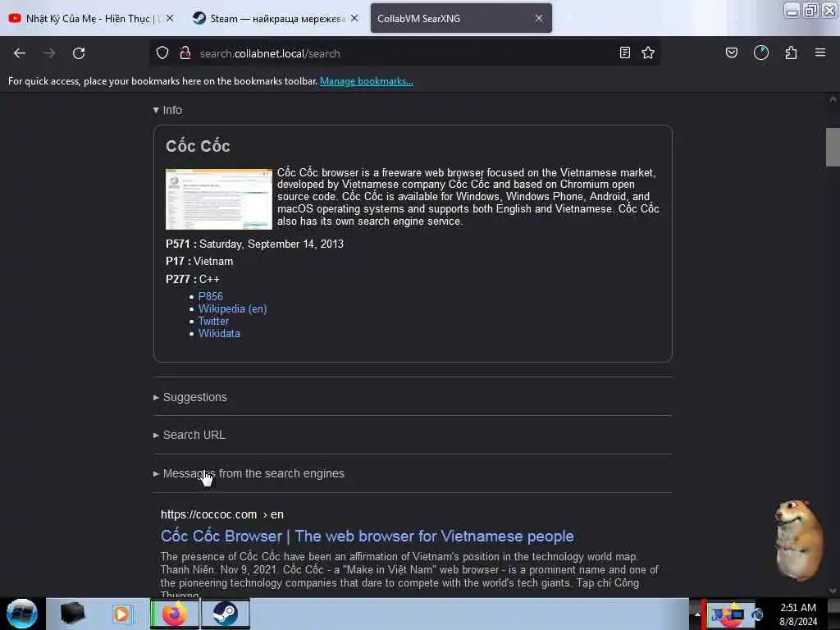Viewport: 840px width, 630px height.
Task: Open the Twitter link
Action: click(x=213, y=321)
